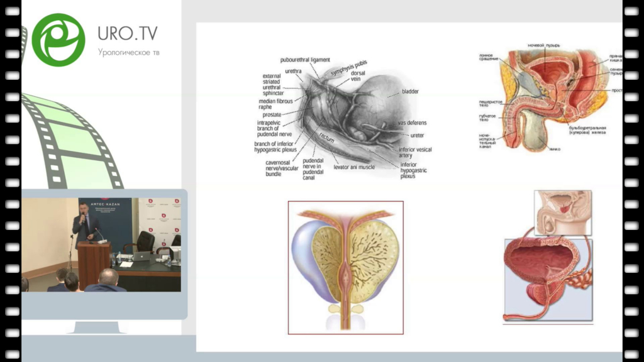Click the small inset pelvis picture above bladder
Screen dimensions: 644x362
tap(562, 213)
